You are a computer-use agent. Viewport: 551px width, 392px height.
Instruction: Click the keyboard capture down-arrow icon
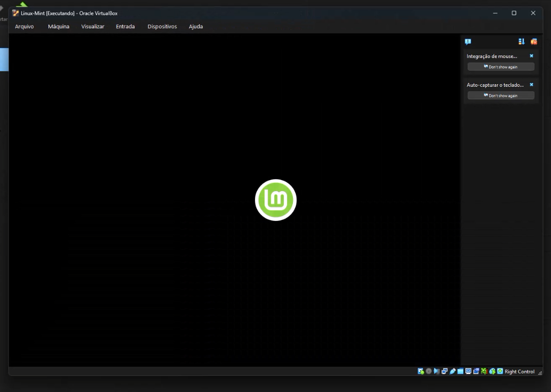[500, 371]
